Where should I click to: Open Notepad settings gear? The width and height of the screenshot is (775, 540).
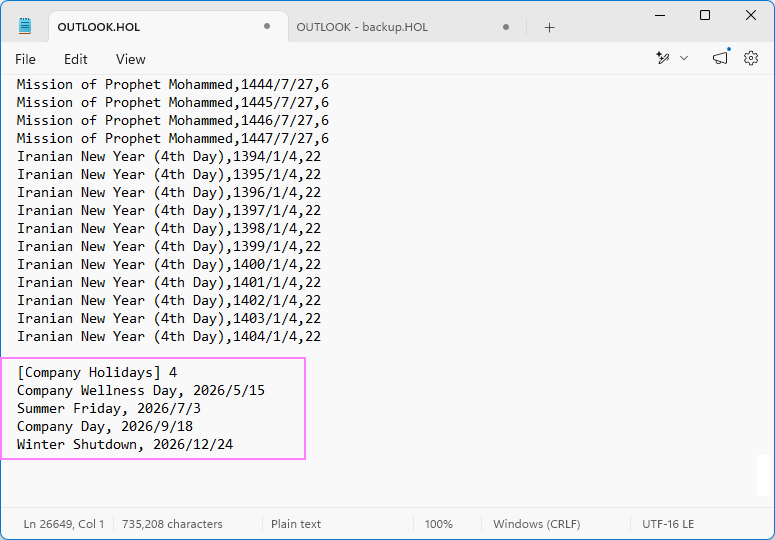point(751,58)
